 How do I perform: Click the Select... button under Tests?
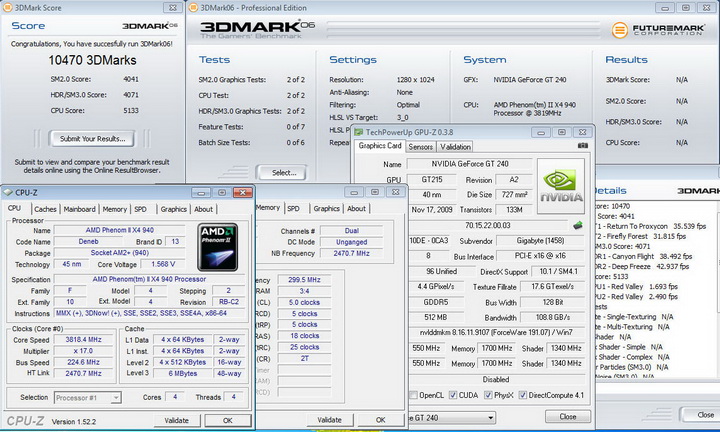(283, 173)
